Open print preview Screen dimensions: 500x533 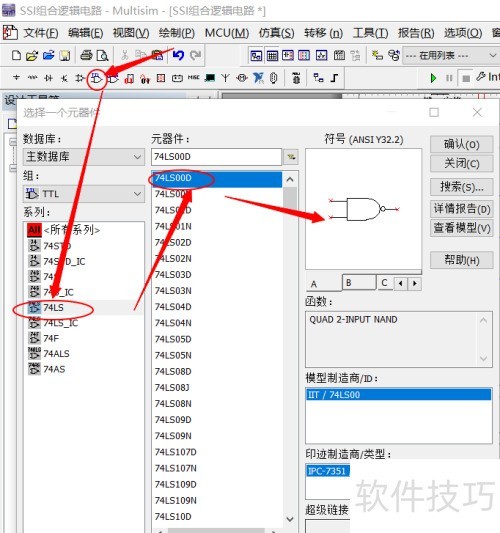pyautogui.click(x=102, y=55)
